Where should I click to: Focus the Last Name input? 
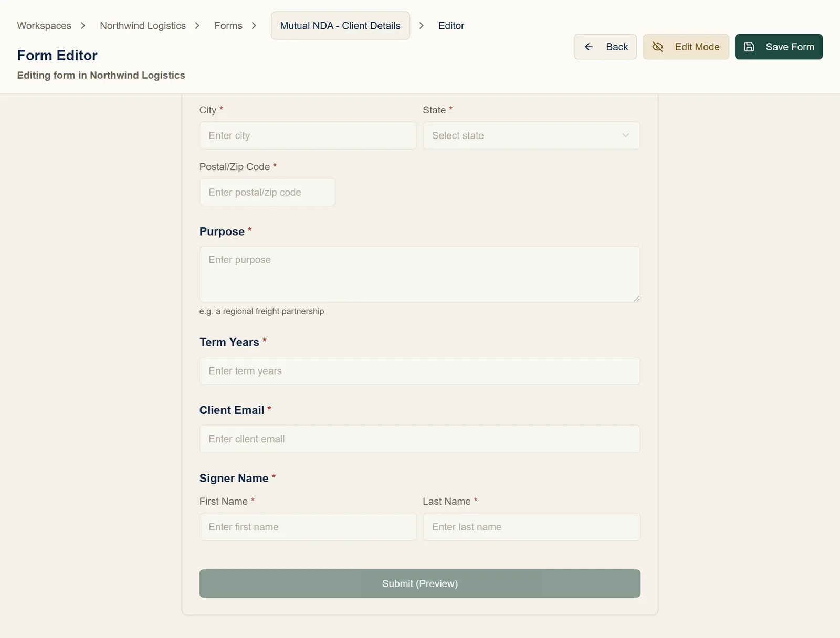pos(531,527)
